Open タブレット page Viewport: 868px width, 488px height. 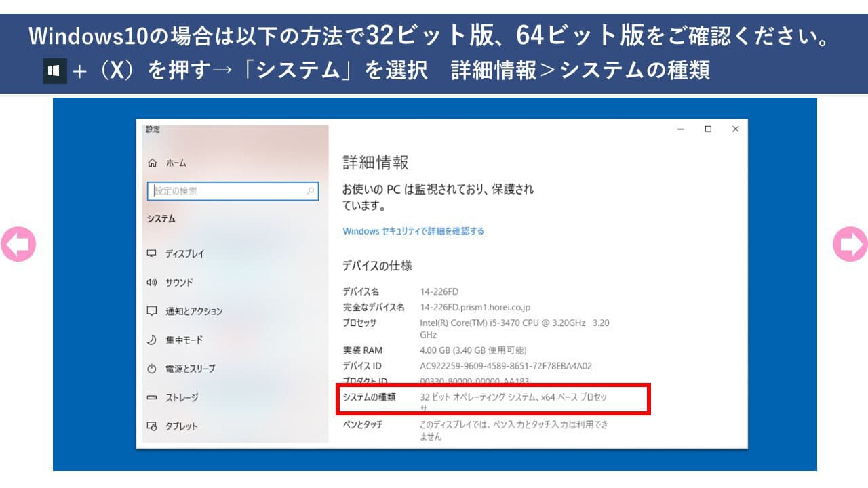click(182, 426)
